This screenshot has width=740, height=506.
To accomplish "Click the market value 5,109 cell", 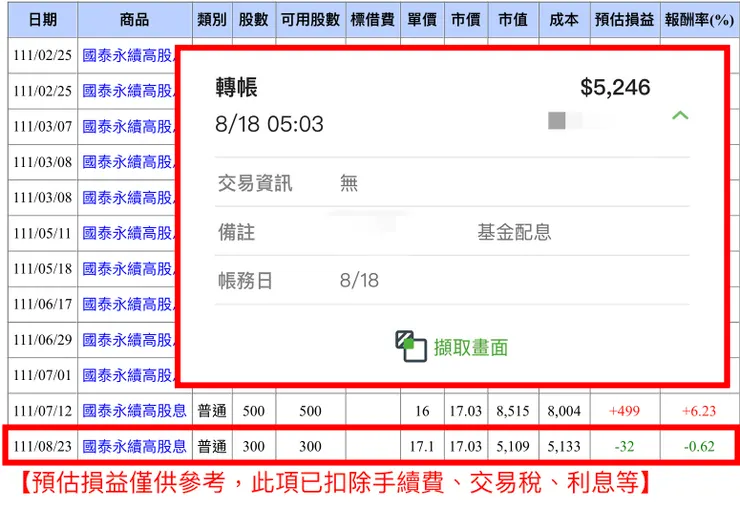I will pyautogui.click(x=513, y=447).
